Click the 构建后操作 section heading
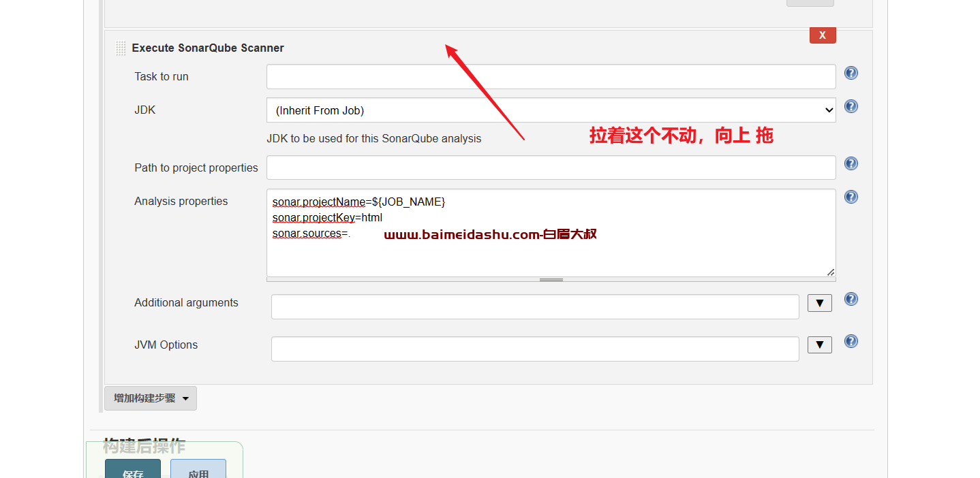The height and width of the screenshot is (478, 980). coord(144,446)
